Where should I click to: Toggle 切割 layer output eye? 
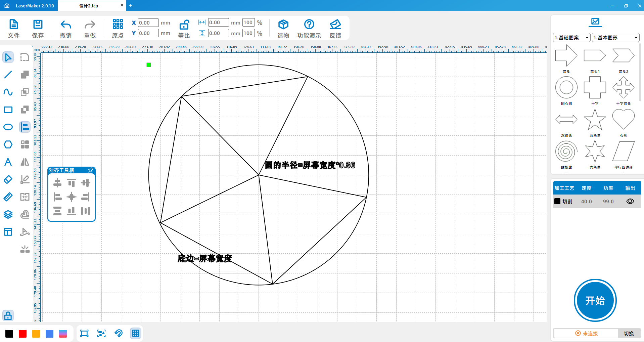630,201
